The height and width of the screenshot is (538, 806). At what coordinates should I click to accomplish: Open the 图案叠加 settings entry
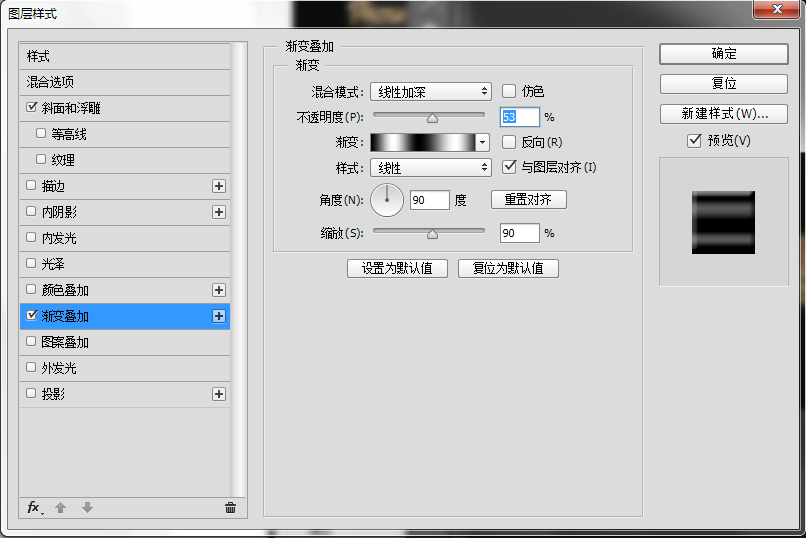tap(65, 342)
